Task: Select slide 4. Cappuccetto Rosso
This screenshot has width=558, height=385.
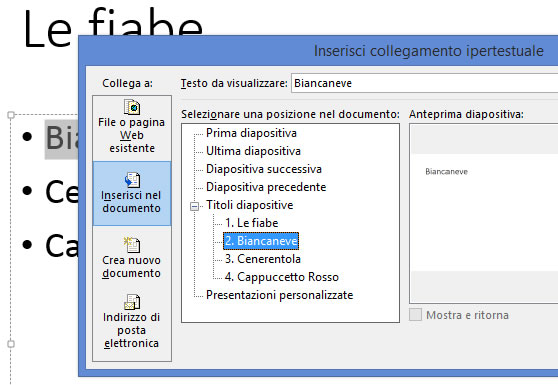Action: [x=281, y=277]
